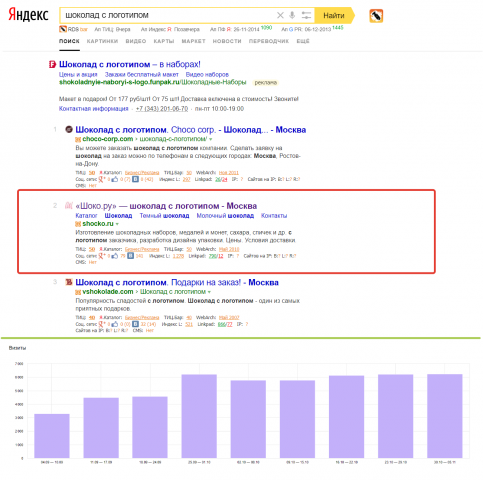Click the vshokolade.com green URL
Image resolution: width=483 pixels, height=480 pixels.
[x=108, y=292]
